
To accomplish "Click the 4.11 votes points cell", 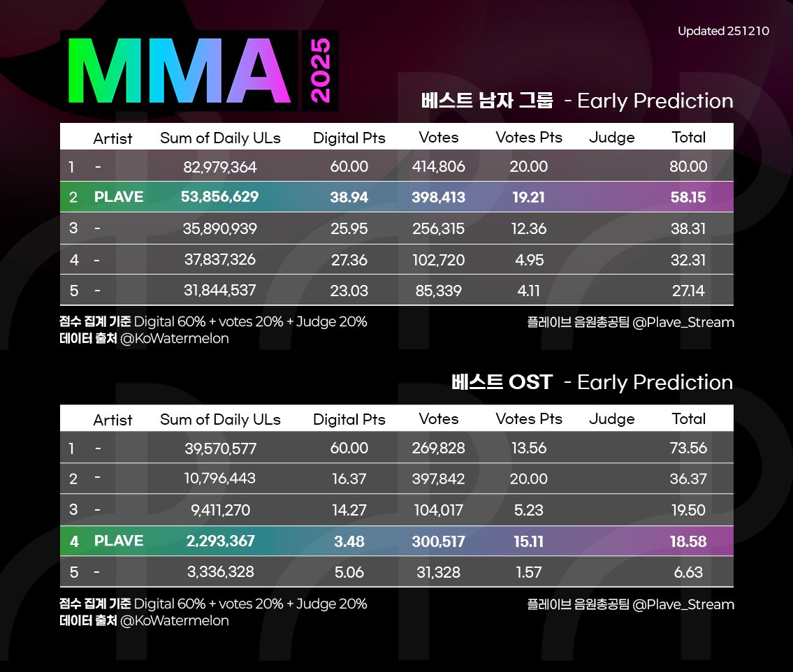I will click(x=528, y=291).
